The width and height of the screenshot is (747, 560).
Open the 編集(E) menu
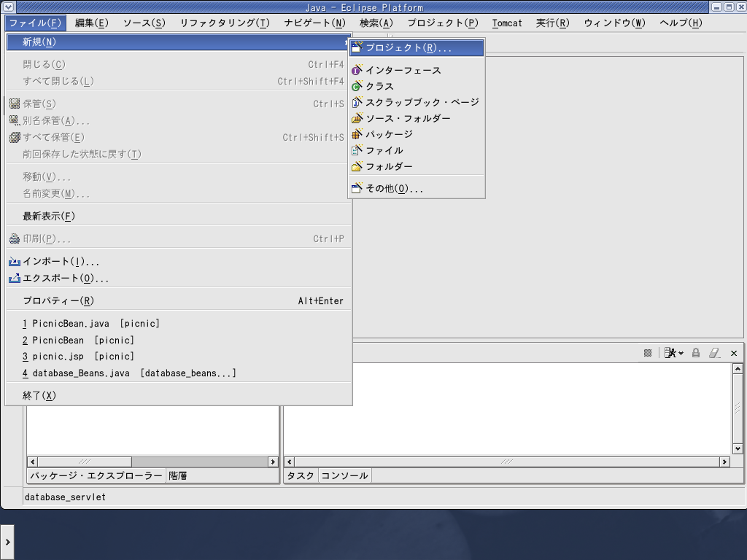point(91,23)
